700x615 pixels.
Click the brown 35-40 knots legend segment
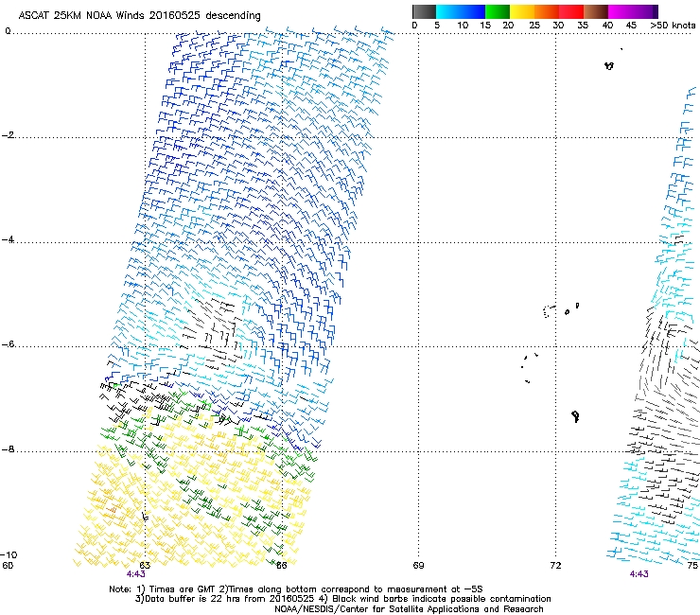coord(596,11)
